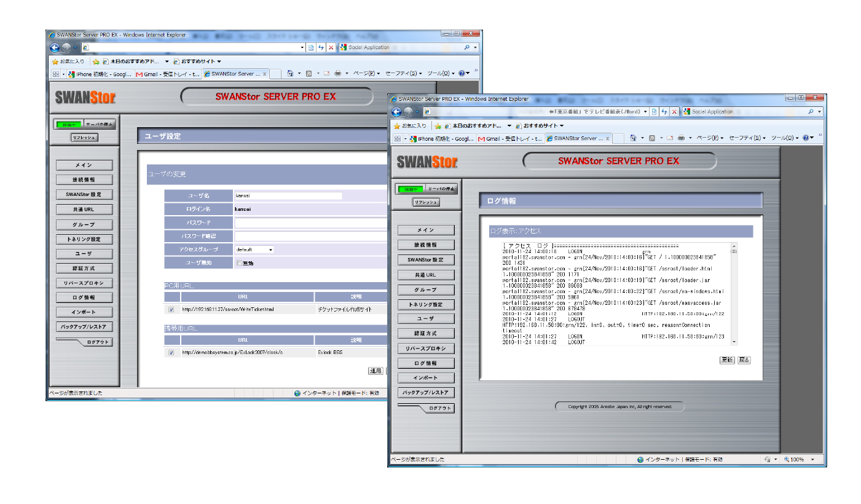Viewport: 861px width, 504px height.
Task: Click add-to-favorites-bar star in front window
Action: [x=439, y=125]
